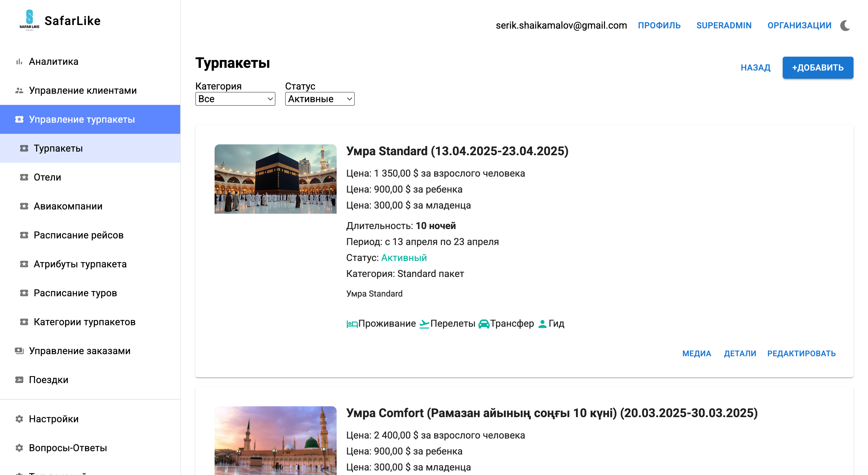
Task: Click the +ДОБАВИТЬ button
Action: [818, 68]
